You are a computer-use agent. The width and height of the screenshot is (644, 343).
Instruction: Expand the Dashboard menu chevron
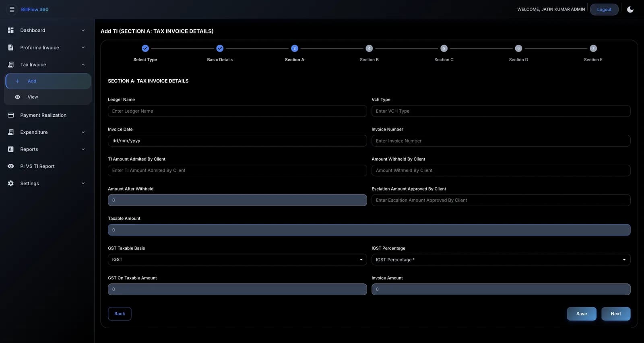[83, 30]
